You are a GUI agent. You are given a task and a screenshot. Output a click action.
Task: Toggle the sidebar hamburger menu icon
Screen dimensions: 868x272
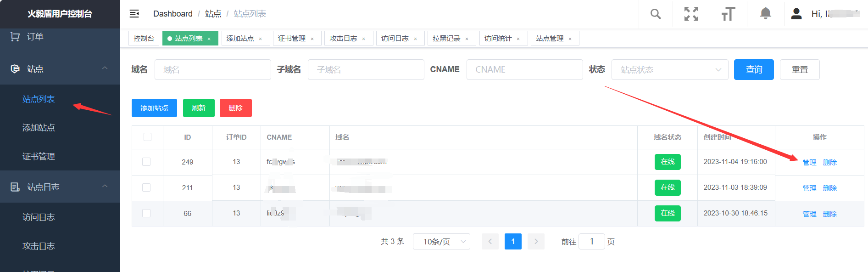click(x=134, y=14)
